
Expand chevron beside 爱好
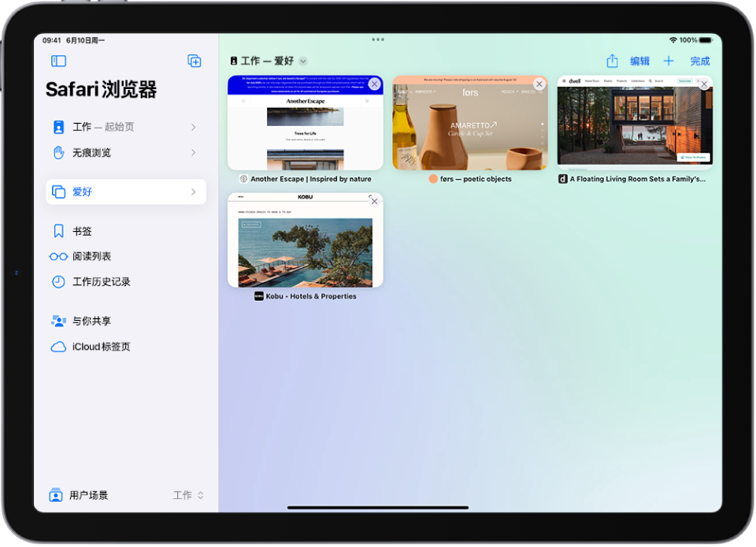click(x=194, y=192)
